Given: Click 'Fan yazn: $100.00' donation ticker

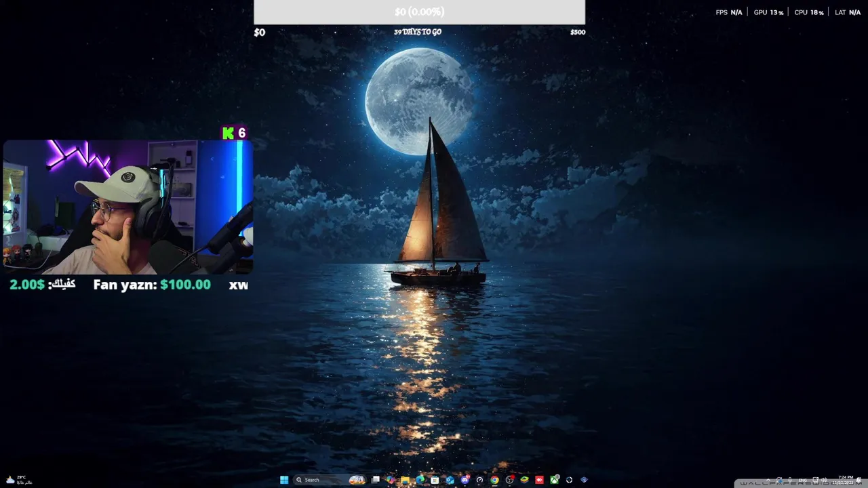Looking at the screenshot, I should point(152,285).
